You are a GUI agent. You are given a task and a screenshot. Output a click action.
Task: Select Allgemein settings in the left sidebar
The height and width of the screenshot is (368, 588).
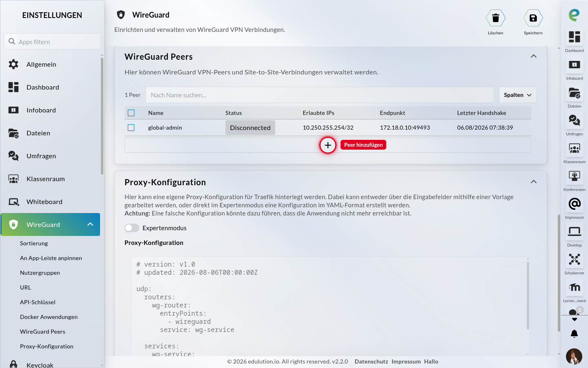[x=50, y=64]
